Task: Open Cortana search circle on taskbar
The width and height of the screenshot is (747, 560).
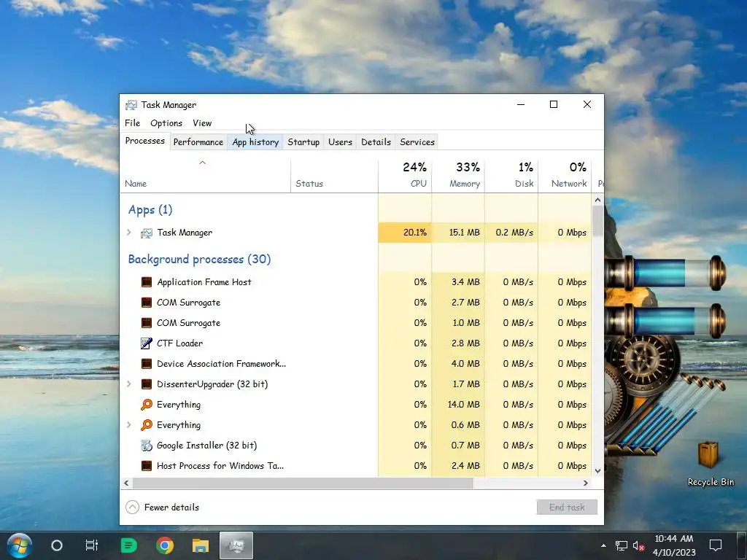Action: 57,545
